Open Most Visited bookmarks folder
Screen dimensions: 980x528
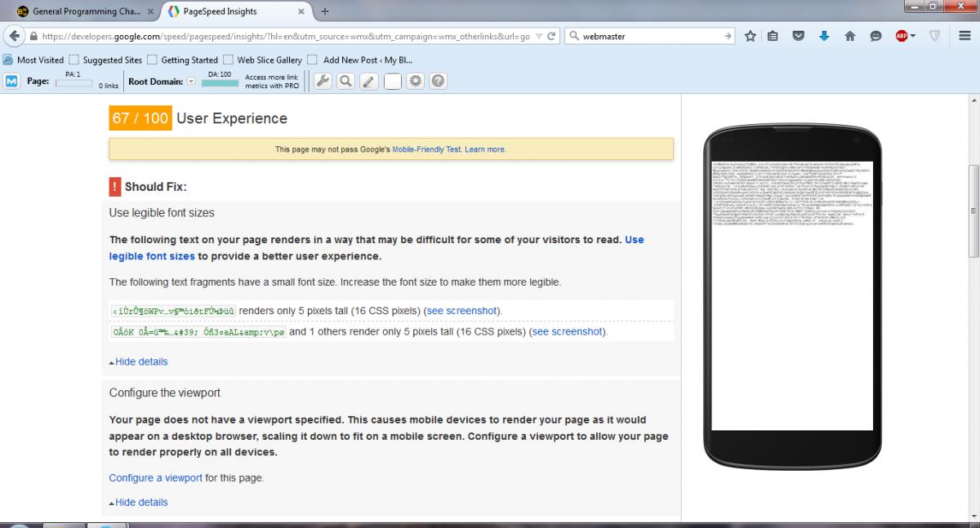(33, 60)
